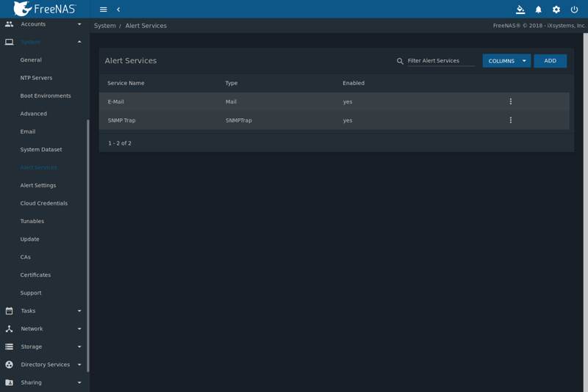Select the E-Mail service name cell
The image size is (588, 392).
point(115,102)
